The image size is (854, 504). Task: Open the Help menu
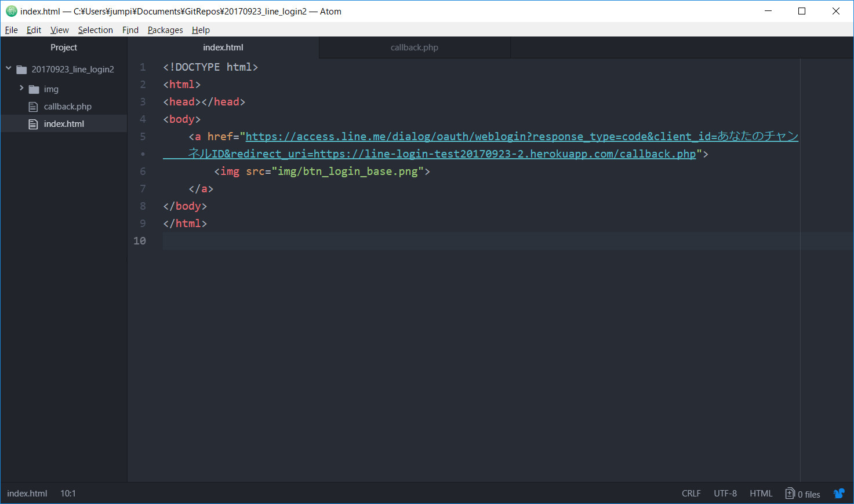(x=201, y=30)
